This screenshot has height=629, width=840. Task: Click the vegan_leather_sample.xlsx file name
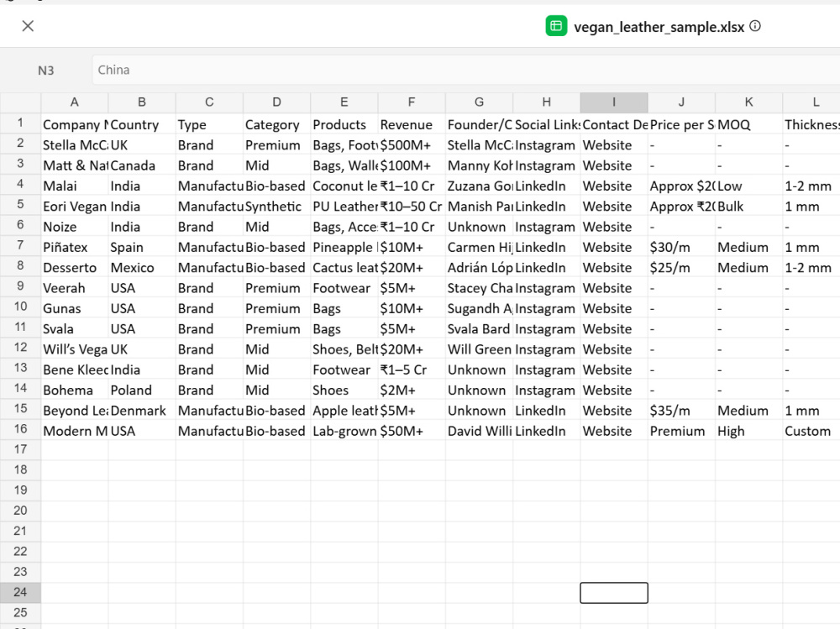point(659,27)
